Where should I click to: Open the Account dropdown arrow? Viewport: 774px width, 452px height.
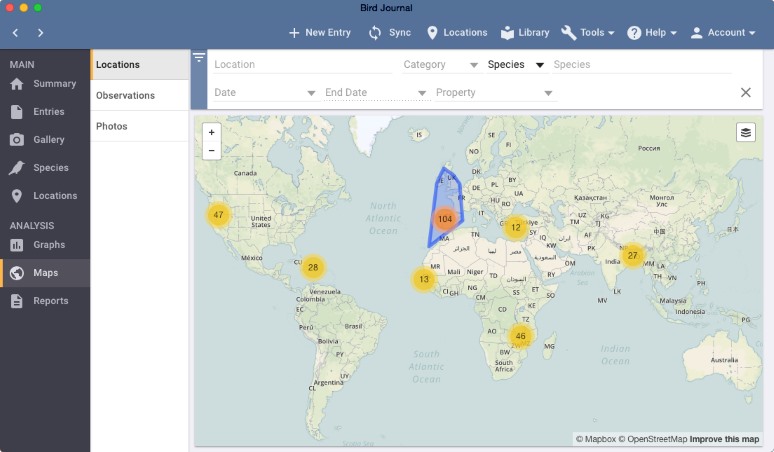[x=752, y=33]
